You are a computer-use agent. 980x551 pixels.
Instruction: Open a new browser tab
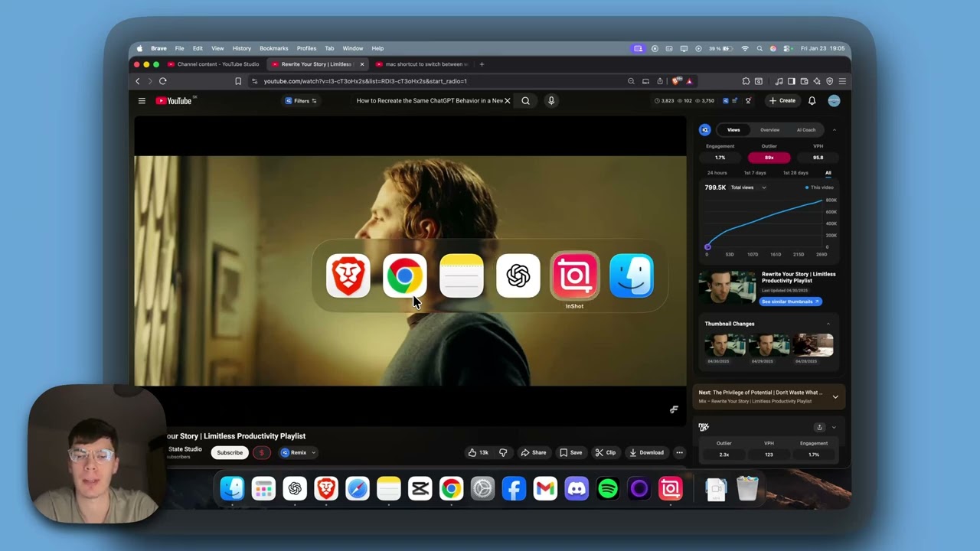[482, 64]
